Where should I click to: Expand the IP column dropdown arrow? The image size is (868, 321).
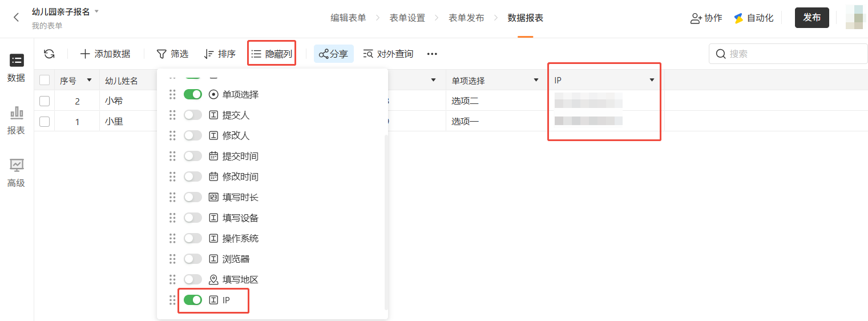click(x=652, y=81)
